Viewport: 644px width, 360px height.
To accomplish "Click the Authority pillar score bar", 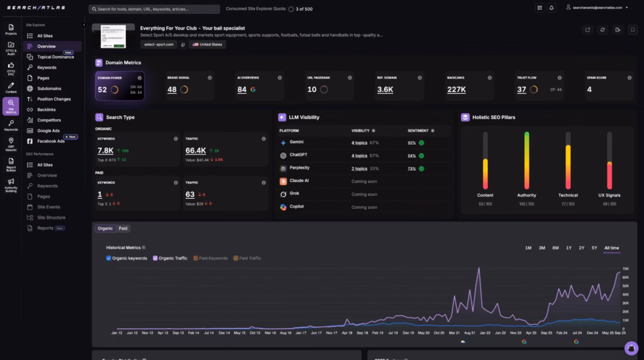I will (526, 160).
